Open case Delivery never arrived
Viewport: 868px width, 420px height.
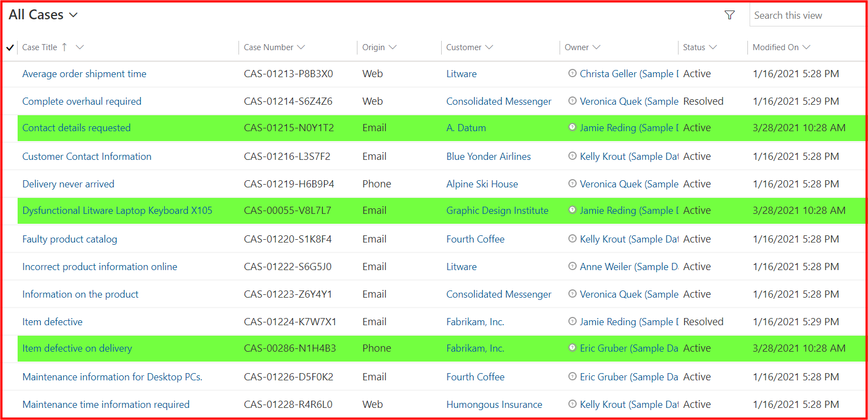click(68, 184)
